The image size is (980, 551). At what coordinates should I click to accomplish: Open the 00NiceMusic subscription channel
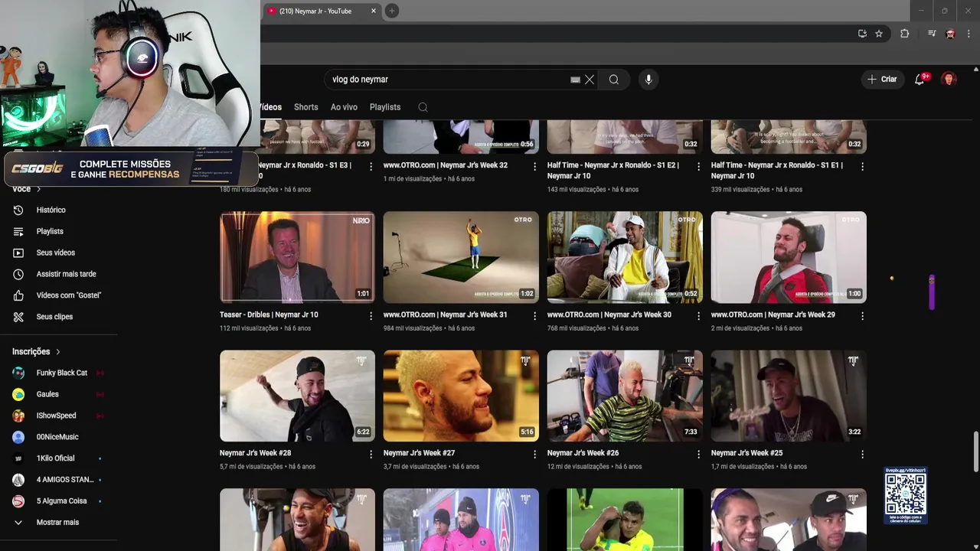[59, 438]
